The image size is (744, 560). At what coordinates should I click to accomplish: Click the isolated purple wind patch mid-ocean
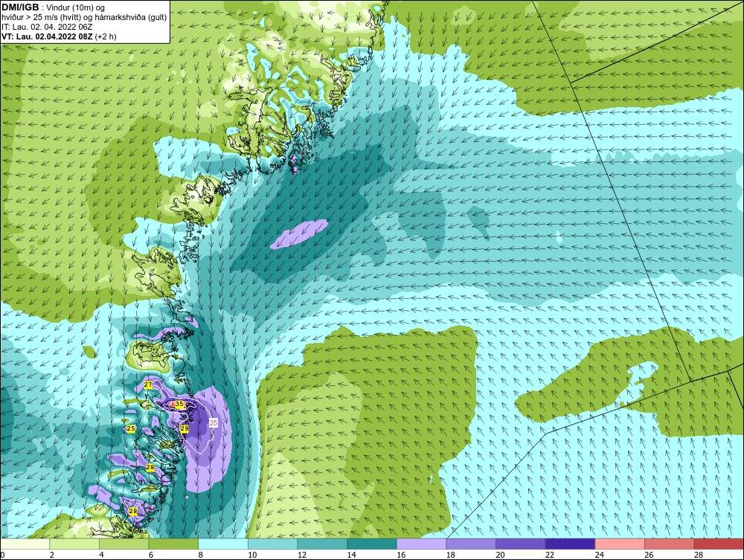299,234
